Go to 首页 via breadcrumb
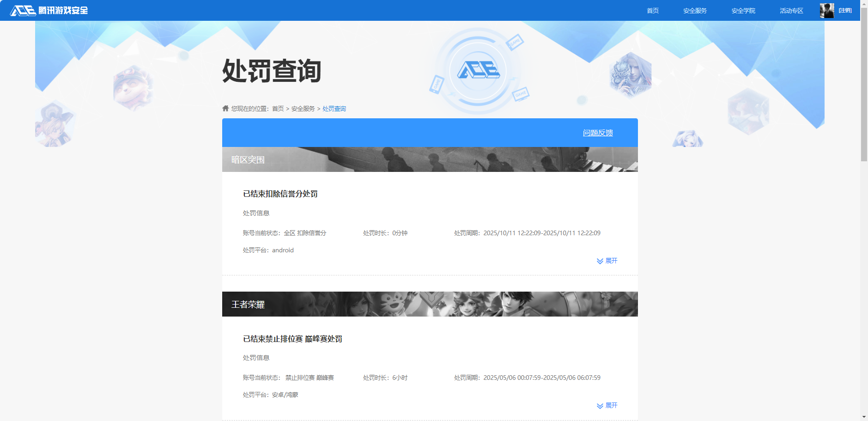Viewport: 868px width, 421px height. 278,109
